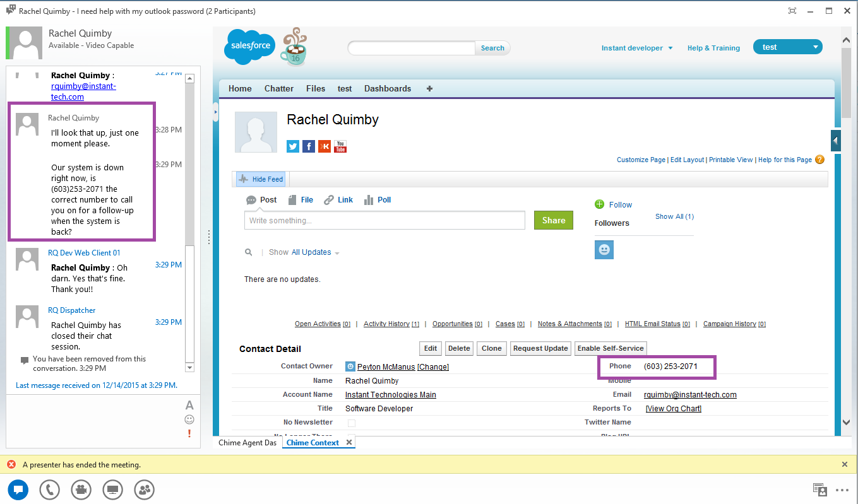Click the Activity History link

pyautogui.click(x=387, y=324)
